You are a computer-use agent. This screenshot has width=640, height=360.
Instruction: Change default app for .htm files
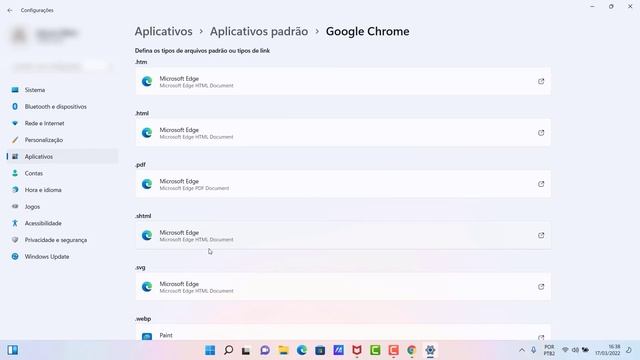pos(343,82)
